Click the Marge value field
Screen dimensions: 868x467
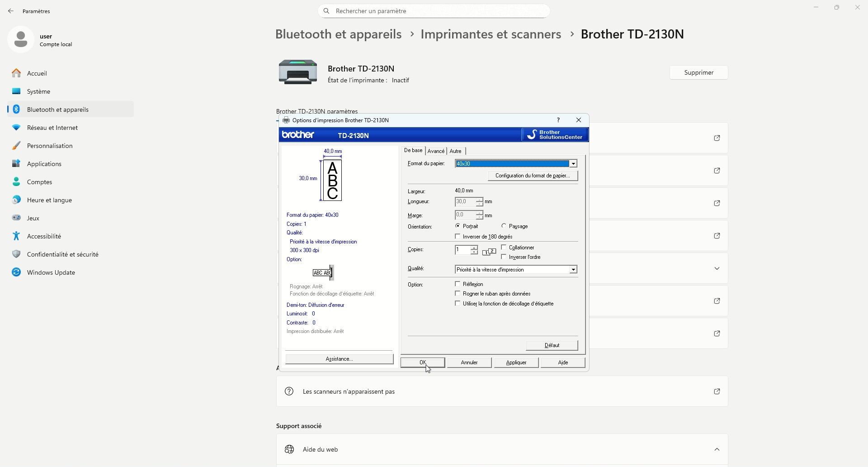click(465, 215)
